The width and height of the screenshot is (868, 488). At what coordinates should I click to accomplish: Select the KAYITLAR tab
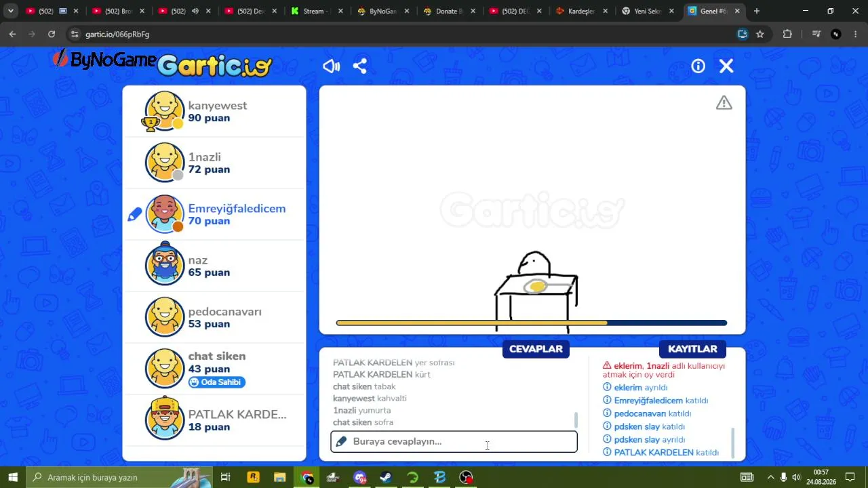[692, 349]
